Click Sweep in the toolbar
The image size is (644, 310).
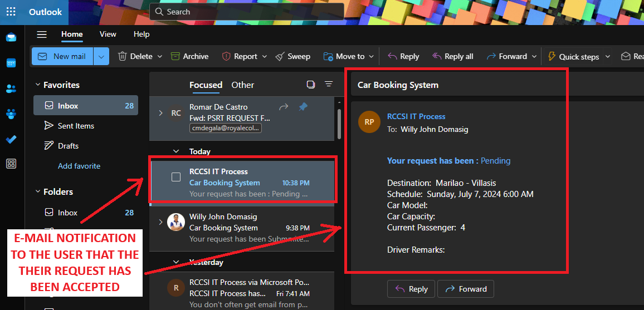(293, 57)
